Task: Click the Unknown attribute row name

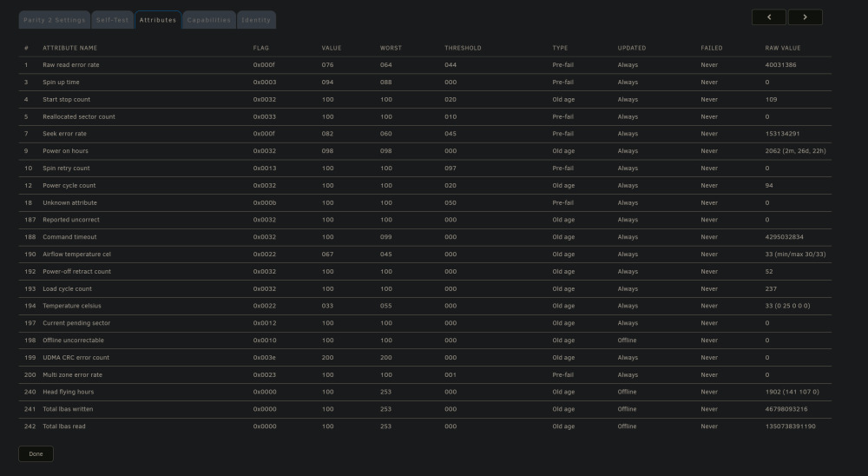Action: (69, 202)
